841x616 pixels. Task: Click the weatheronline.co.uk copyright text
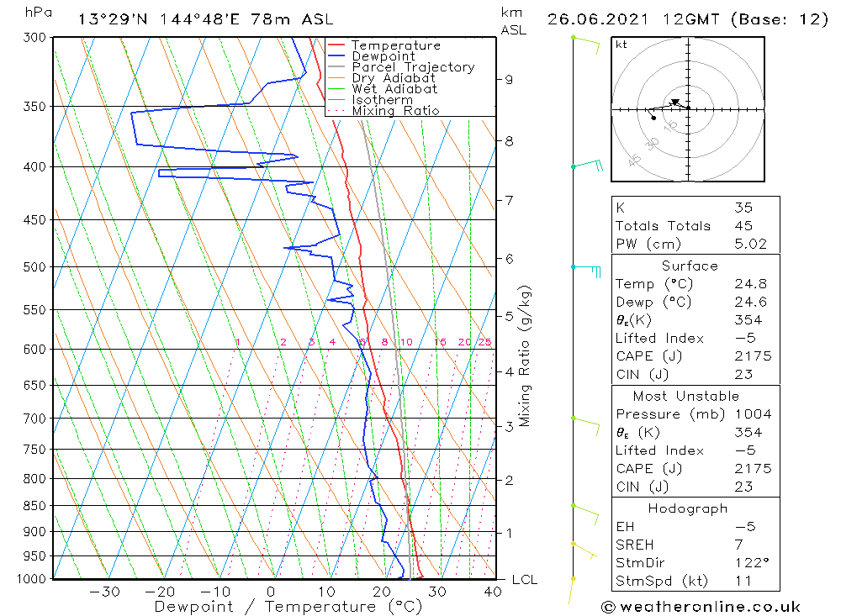(701, 607)
